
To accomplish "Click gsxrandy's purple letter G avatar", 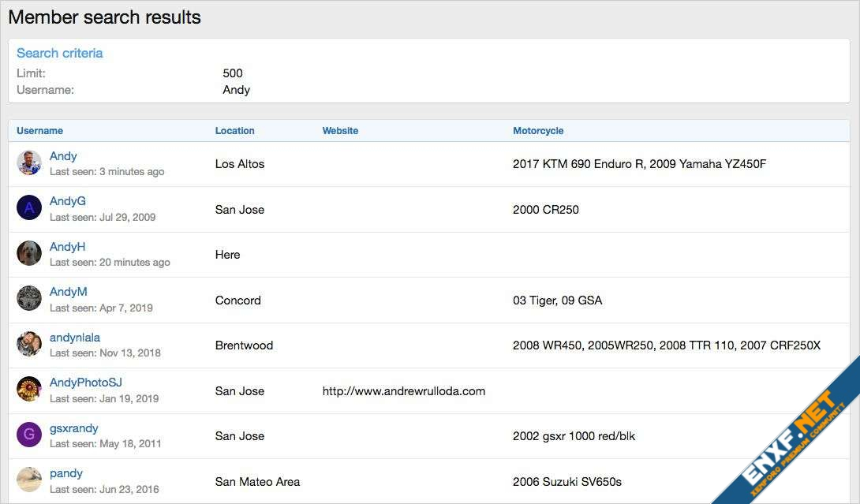I will pyautogui.click(x=29, y=435).
